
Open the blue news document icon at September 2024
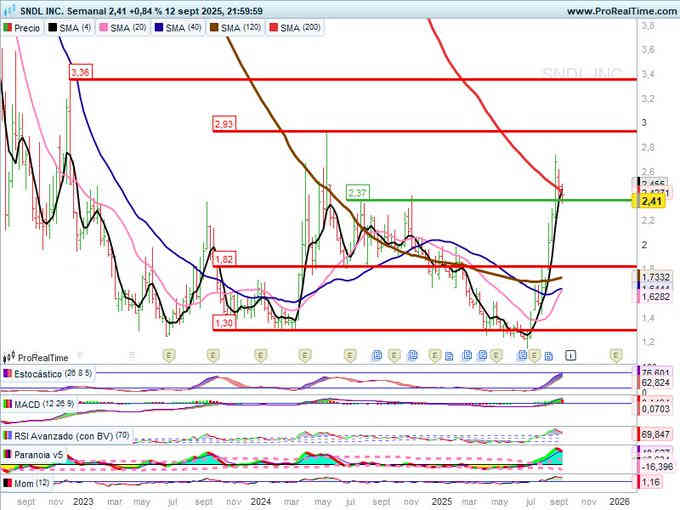[377, 356]
